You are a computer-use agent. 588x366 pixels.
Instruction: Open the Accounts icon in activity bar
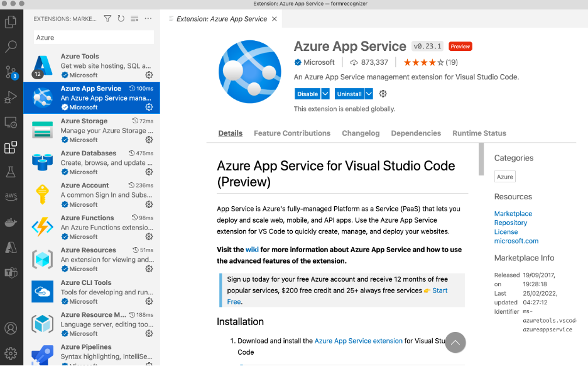click(x=11, y=328)
